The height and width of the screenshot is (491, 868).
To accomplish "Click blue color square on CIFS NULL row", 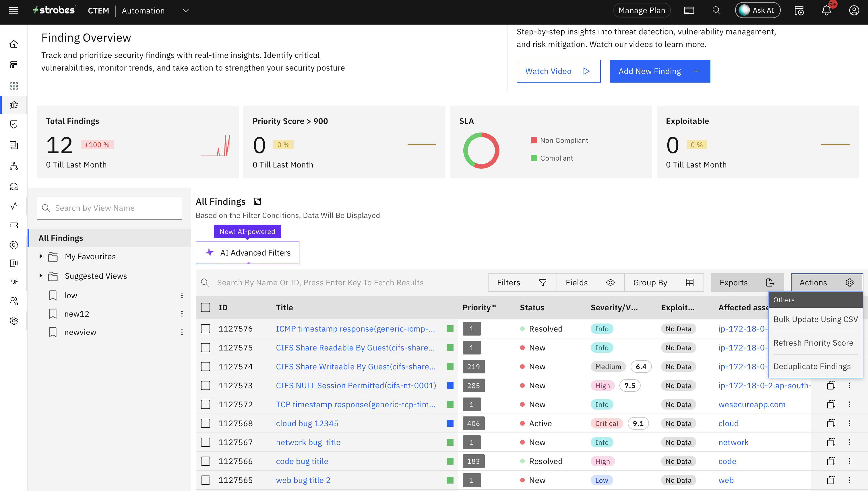I will point(450,385).
